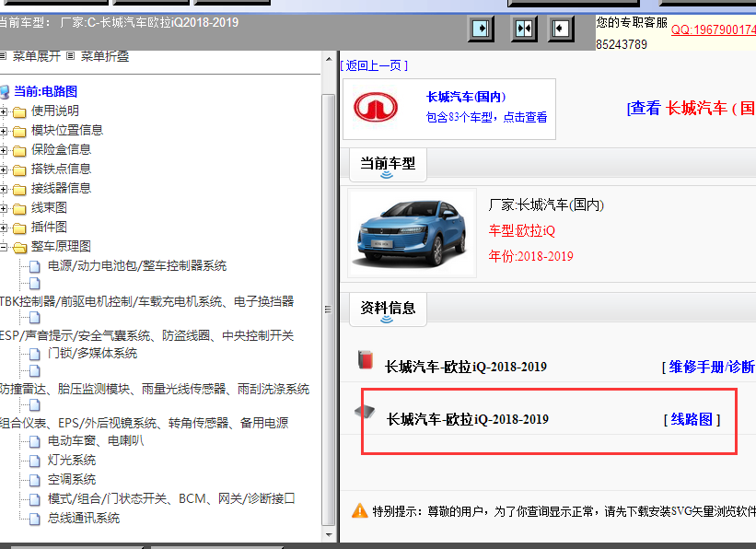This screenshot has height=549, width=756.
Task: Click the folder icon next to 保险盒信息
Action: (19, 150)
